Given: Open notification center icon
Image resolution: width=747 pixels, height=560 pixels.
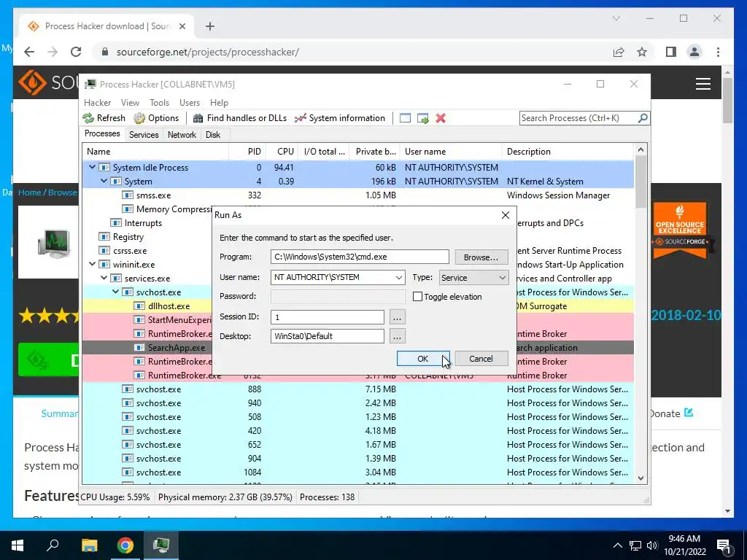Looking at the screenshot, I should pos(724,545).
